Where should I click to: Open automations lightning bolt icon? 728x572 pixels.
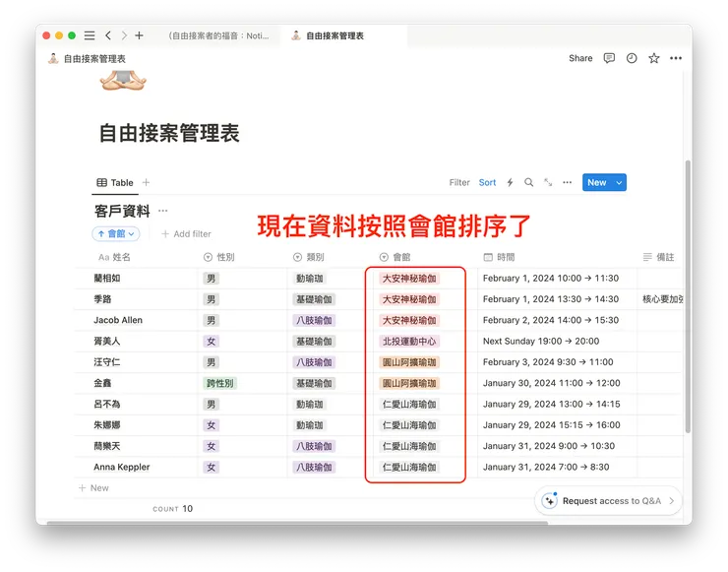click(510, 182)
